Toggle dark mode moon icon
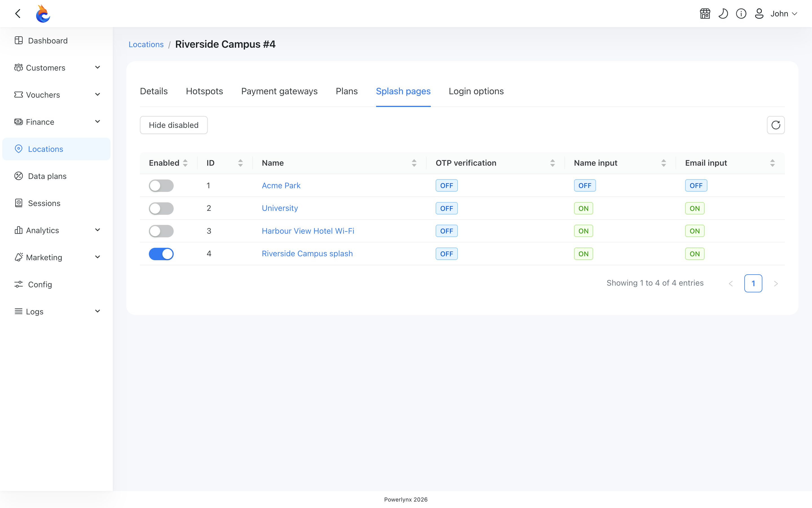The image size is (812, 508). point(723,14)
